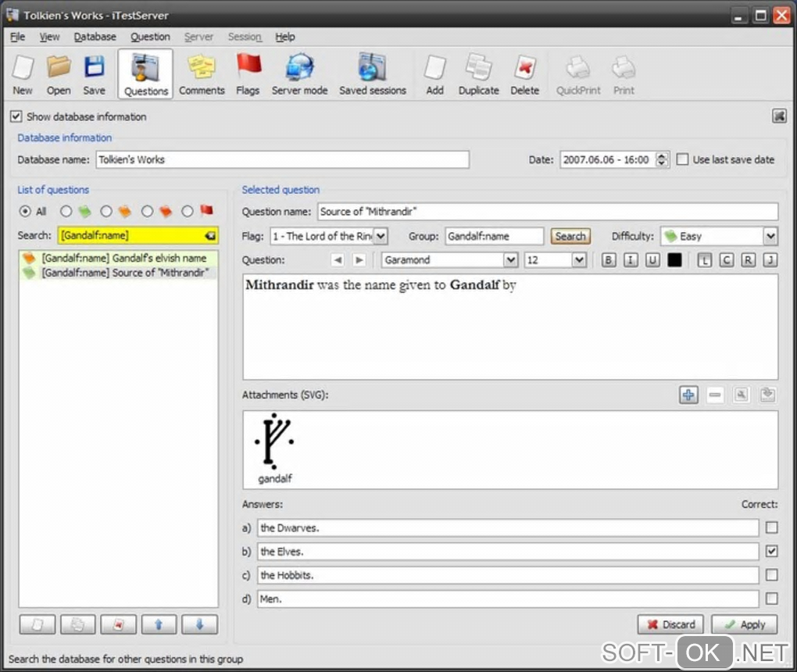Click the Search button next to Group
Viewport: 797px width, 672px height.
click(570, 236)
